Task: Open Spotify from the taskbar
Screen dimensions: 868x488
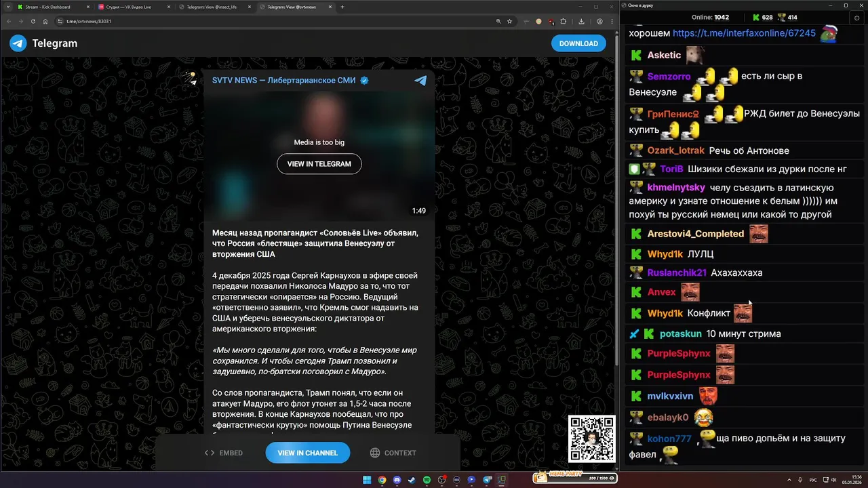Action: pos(427,480)
